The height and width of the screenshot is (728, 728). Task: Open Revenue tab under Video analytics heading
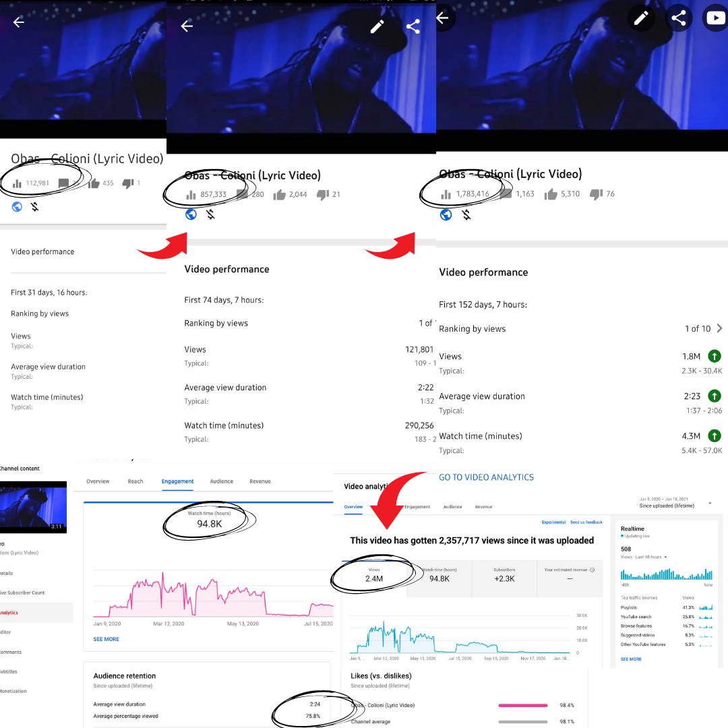point(483,507)
